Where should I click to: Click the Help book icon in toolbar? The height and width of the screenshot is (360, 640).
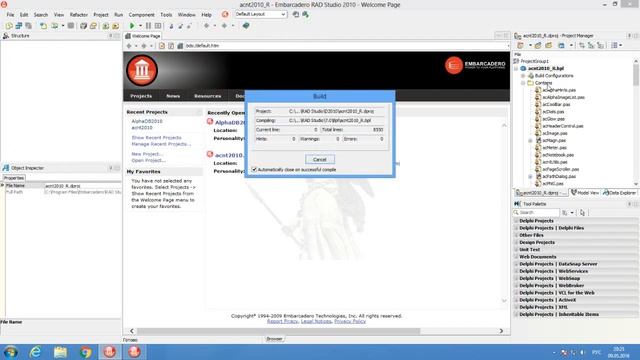point(246,26)
